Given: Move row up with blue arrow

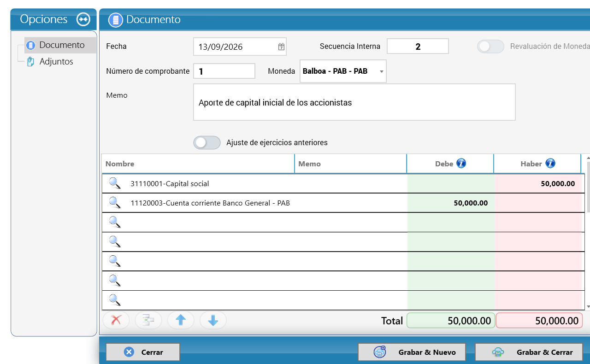Looking at the screenshot, I should 181,320.
